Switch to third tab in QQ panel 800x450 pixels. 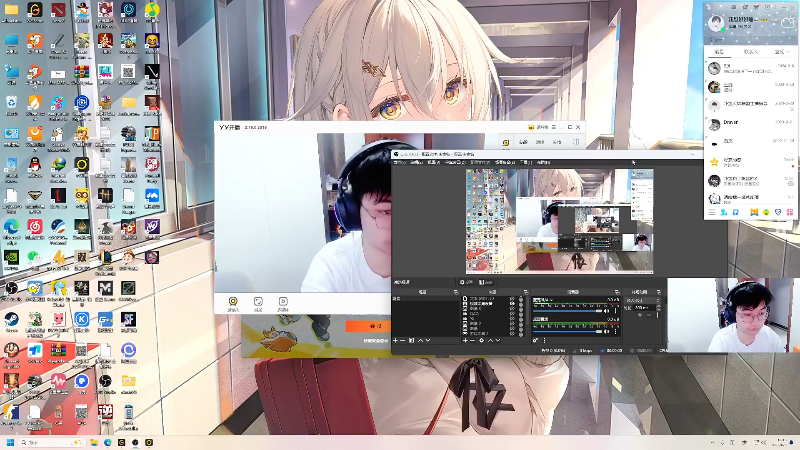pyautogui.click(x=782, y=52)
